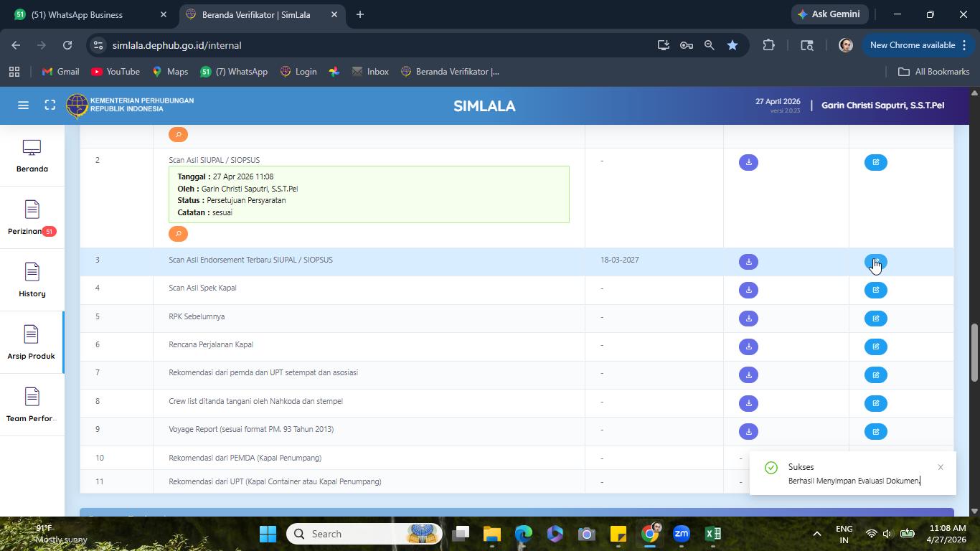Download RPK Sebelumnya document

tap(748, 319)
